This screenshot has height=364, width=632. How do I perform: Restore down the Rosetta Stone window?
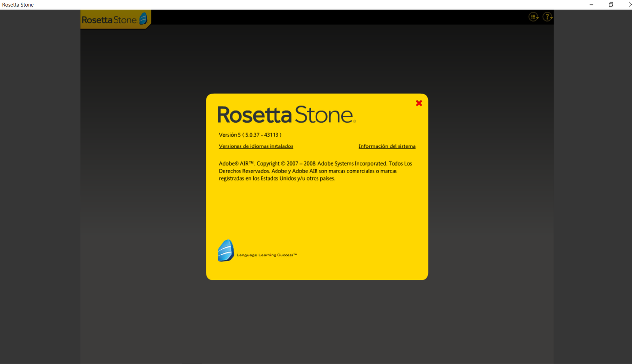click(x=611, y=5)
